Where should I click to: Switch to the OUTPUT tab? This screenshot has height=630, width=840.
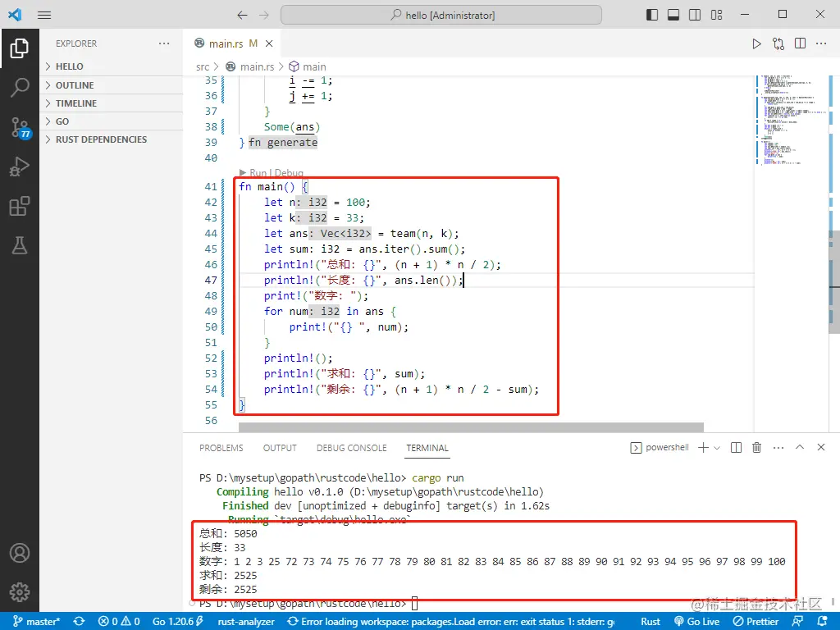(280, 448)
